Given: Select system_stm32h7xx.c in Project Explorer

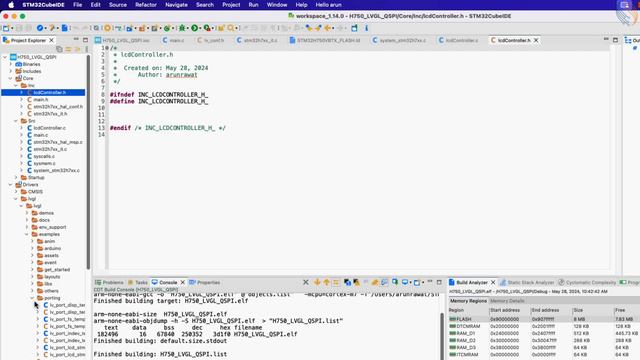Looking at the screenshot, I should pyautogui.click(x=56, y=171).
